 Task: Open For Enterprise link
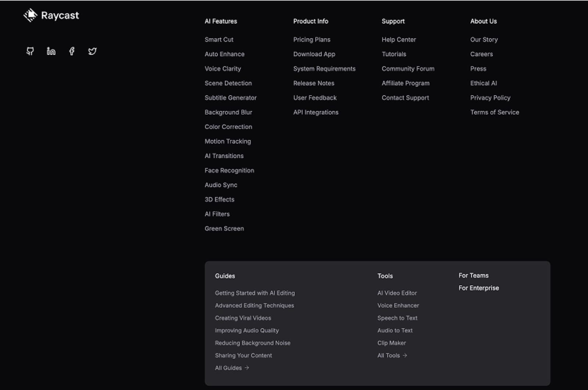478,288
